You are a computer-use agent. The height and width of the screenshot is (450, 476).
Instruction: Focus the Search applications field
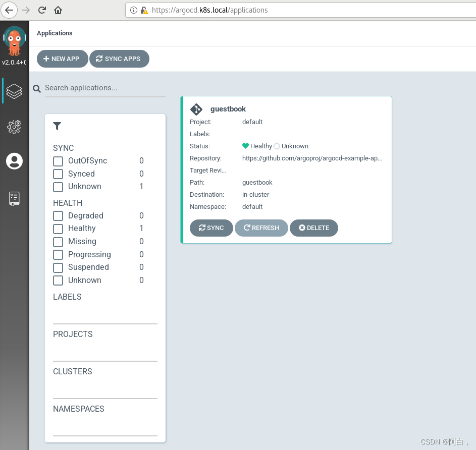coord(105,88)
